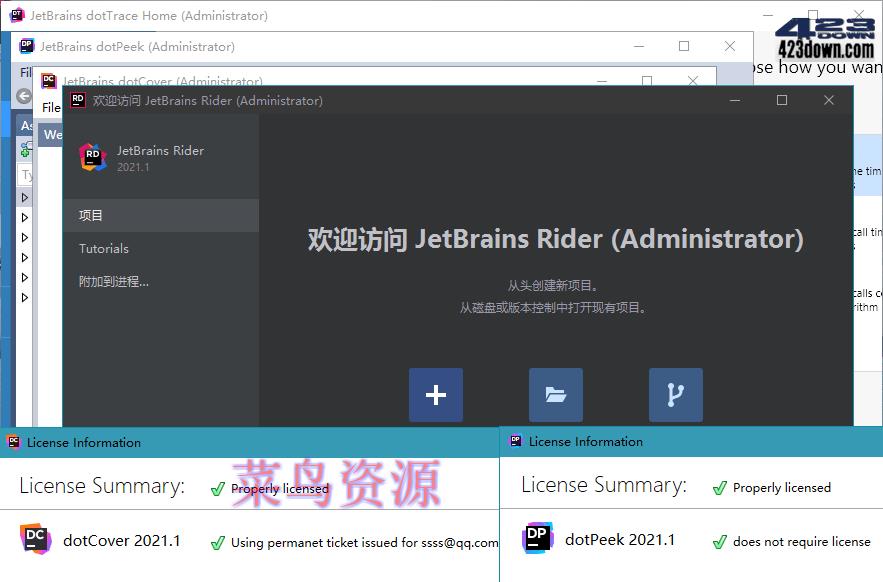The width and height of the screenshot is (883, 582).
Task: Open Tutorials from the Rider sidebar
Action: pos(106,248)
